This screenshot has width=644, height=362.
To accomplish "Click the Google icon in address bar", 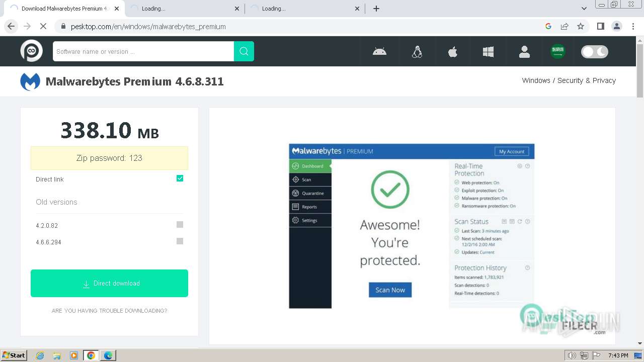I will pyautogui.click(x=548, y=26).
